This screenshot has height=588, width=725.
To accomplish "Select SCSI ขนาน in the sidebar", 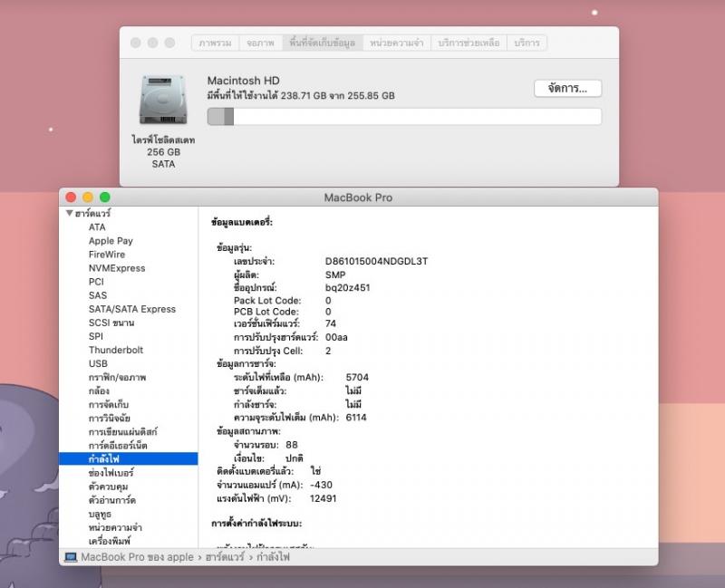I will coord(111,323).
